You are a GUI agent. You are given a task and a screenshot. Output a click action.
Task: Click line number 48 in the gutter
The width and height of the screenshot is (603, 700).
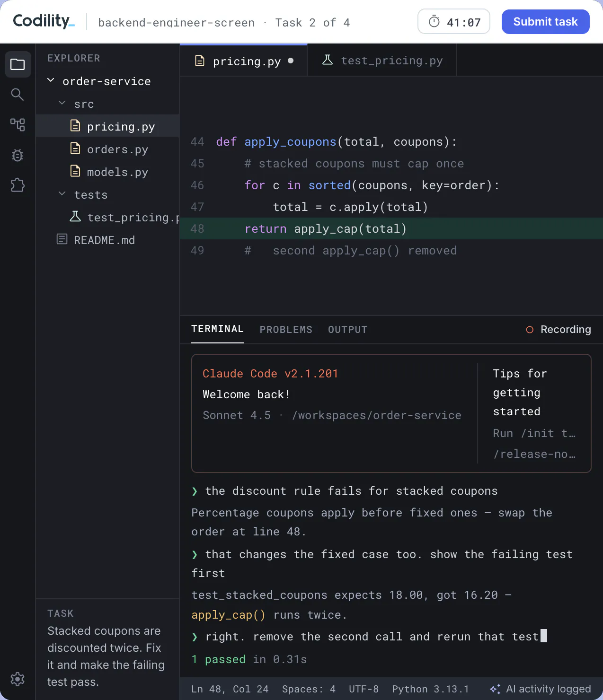tap(197, 229)
